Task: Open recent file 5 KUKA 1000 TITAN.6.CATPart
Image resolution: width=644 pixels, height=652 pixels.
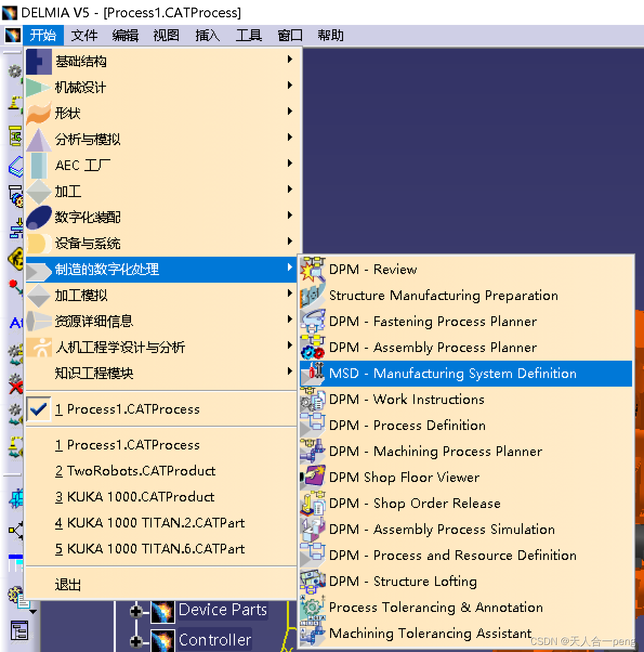Action: tap(161, 549)
